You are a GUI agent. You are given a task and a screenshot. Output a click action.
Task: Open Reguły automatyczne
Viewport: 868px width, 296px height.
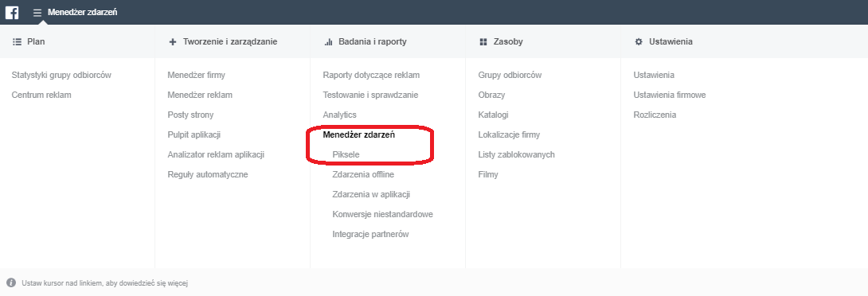coord(208,174)
